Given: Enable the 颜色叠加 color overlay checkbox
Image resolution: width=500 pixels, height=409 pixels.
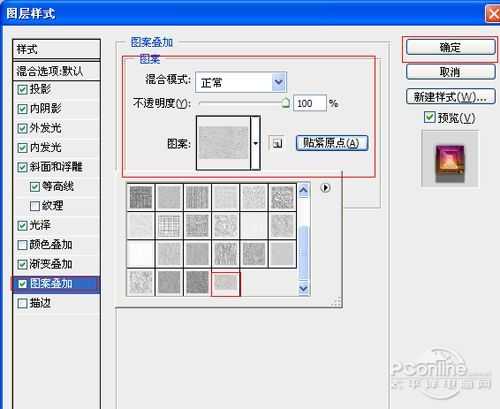Looking at the screenshot, I should (22, 245).
